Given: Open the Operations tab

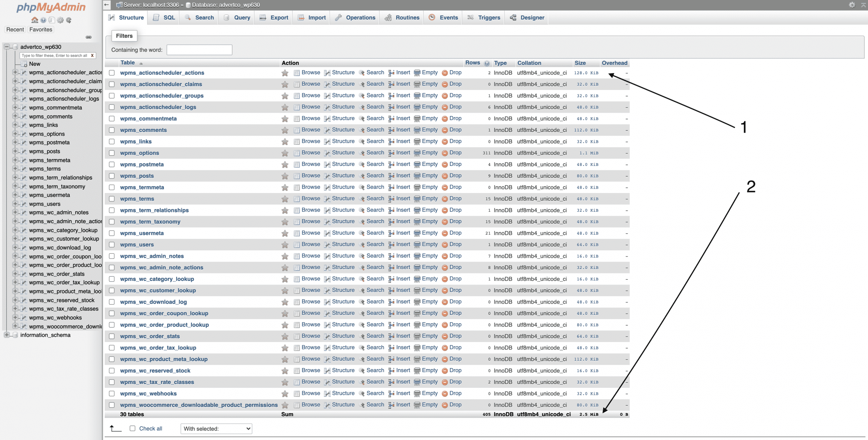Looking at the screenshot, I should coord(355,18).
